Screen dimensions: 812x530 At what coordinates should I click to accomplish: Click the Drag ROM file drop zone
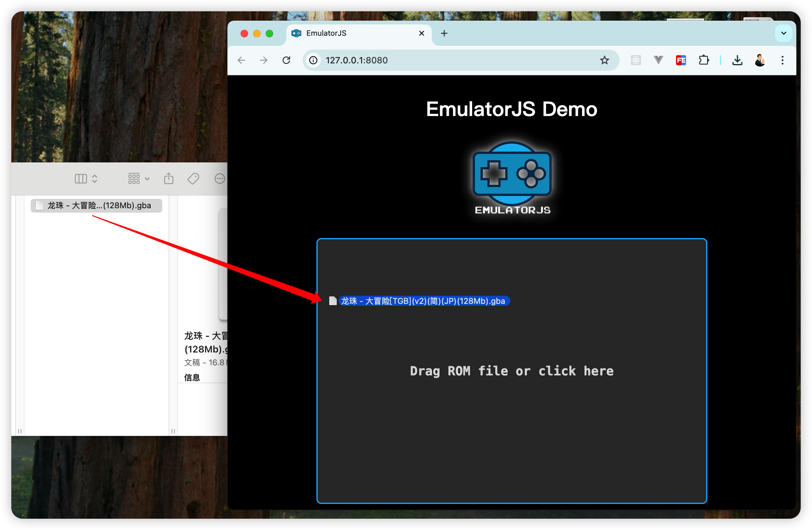tap(512, 371)
